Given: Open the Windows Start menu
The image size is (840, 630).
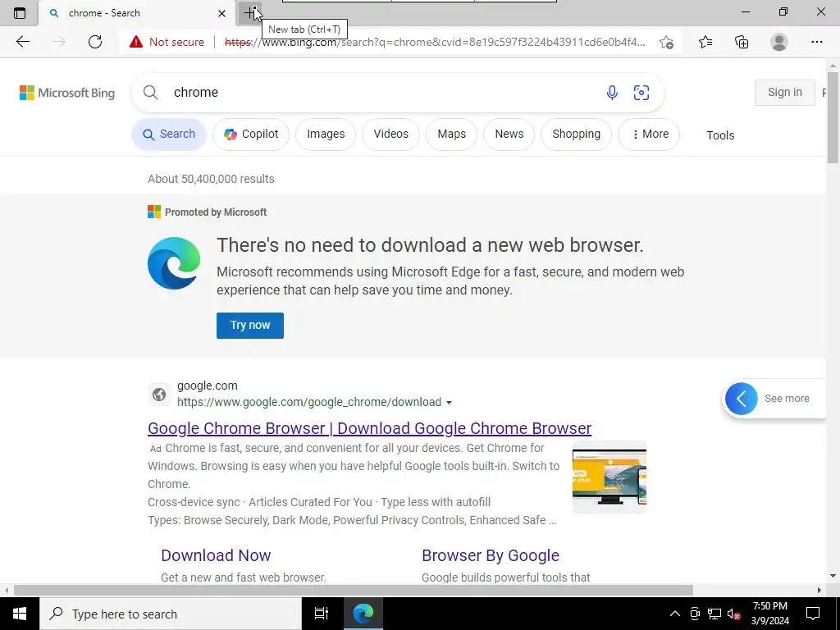Looking at the screenshot, I should [20, 614].
